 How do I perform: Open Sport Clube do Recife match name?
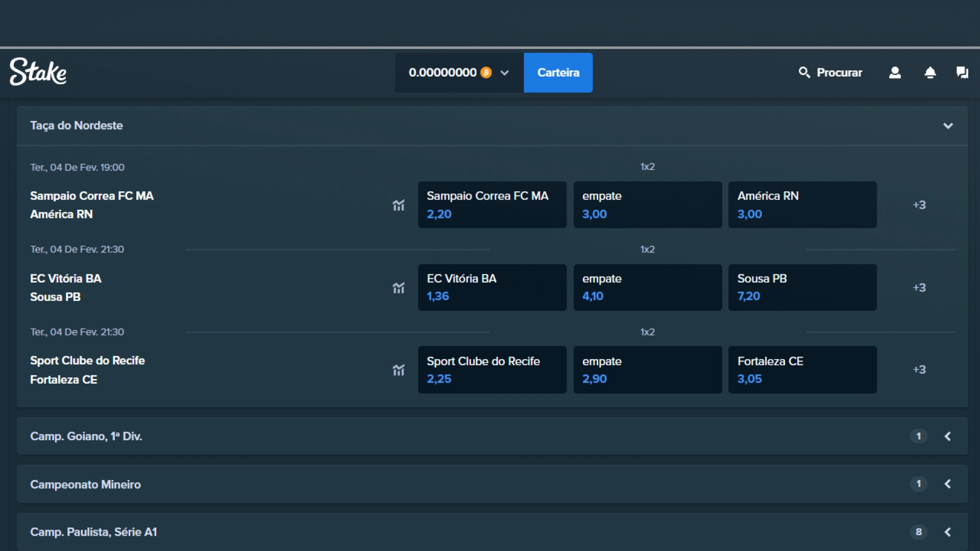point(87,361)
